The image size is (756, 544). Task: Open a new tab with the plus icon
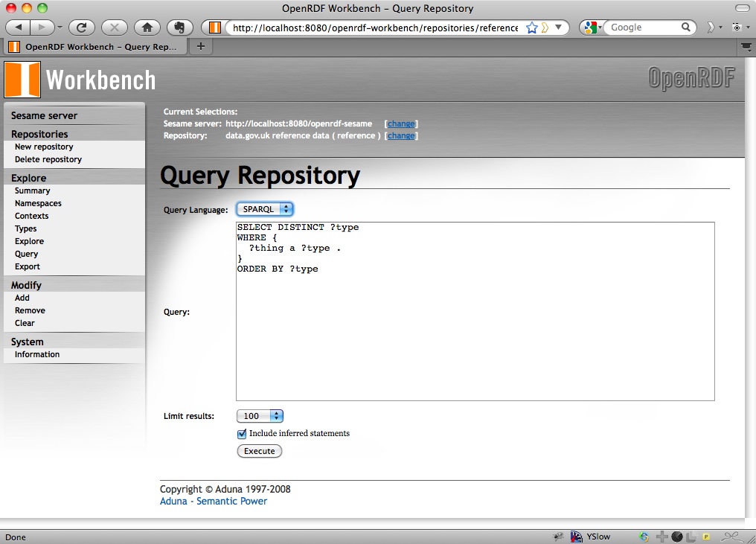tap(201, 46)
